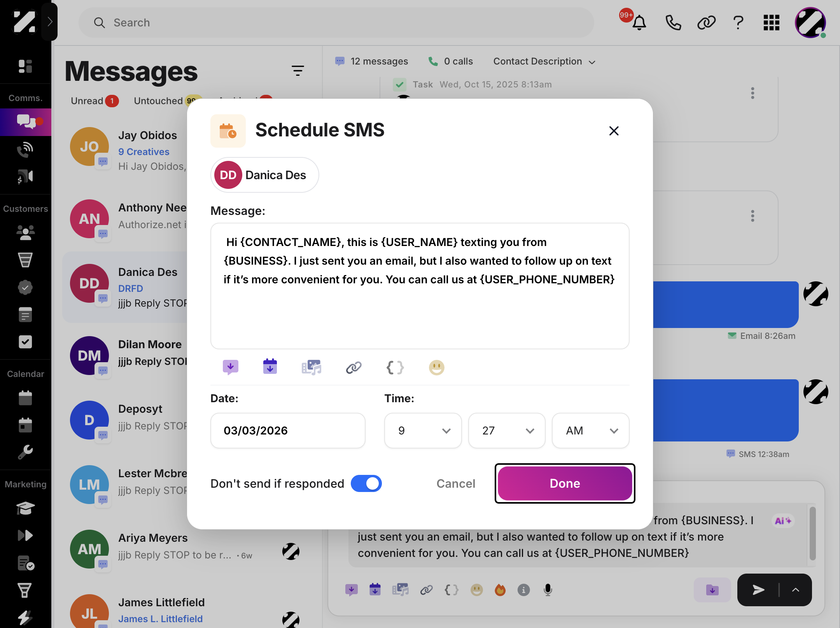This screenshot has width=840, height=628.
Task: Open the funnel pipeline icon under Customers
Action: [25, 260]
